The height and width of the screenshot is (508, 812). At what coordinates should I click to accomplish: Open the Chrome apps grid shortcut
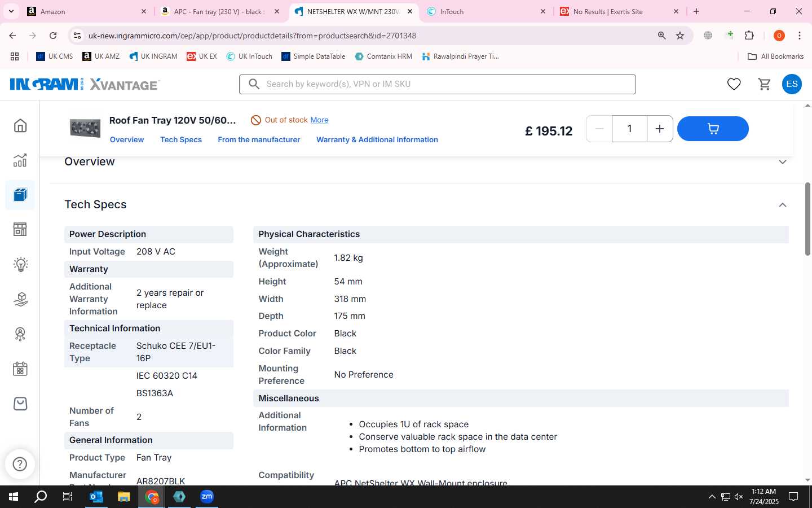point(15,56)
